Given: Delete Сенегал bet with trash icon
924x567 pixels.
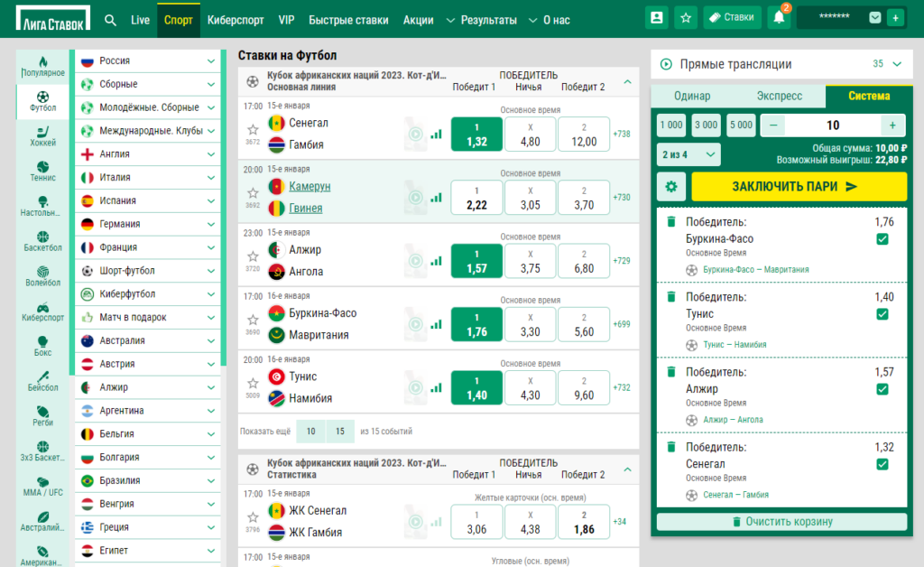Looking at the screenshot, I should tap(671, 447).
